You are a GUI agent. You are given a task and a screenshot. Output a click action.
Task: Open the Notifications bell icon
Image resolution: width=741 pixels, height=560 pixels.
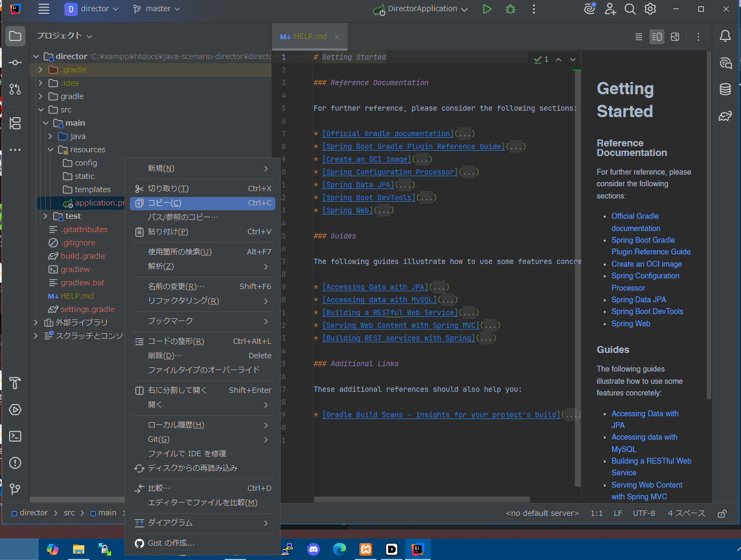tap(725, 36)
